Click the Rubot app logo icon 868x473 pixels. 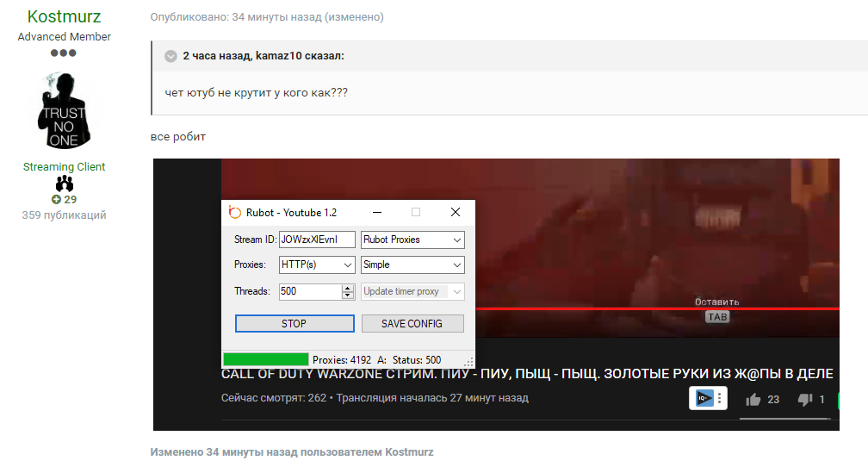[234, 213]
